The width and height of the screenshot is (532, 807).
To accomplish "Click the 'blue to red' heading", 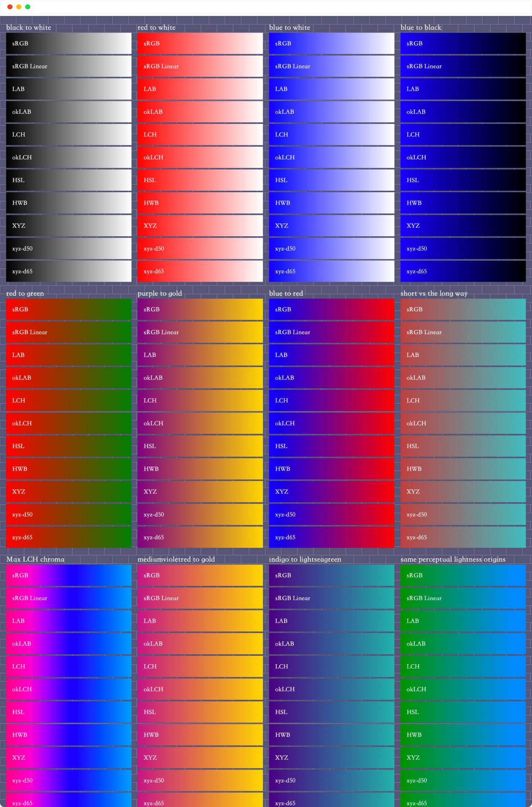I will coord(286,294).
